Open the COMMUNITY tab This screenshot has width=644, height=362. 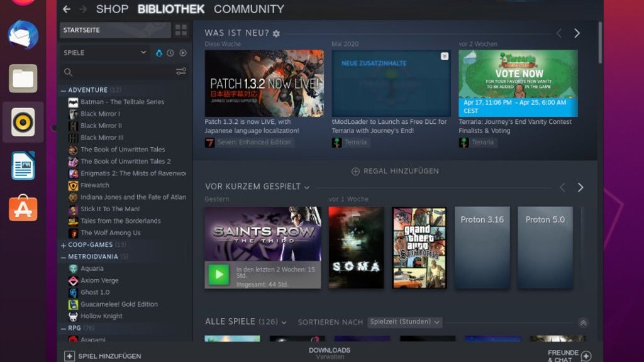coord(248,9)
